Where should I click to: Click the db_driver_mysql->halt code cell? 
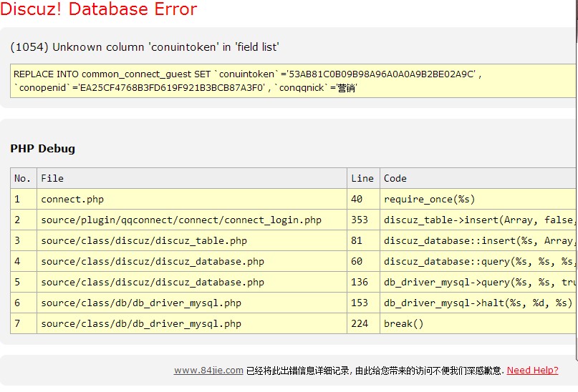pyautogui.click(x=478, y=303)
